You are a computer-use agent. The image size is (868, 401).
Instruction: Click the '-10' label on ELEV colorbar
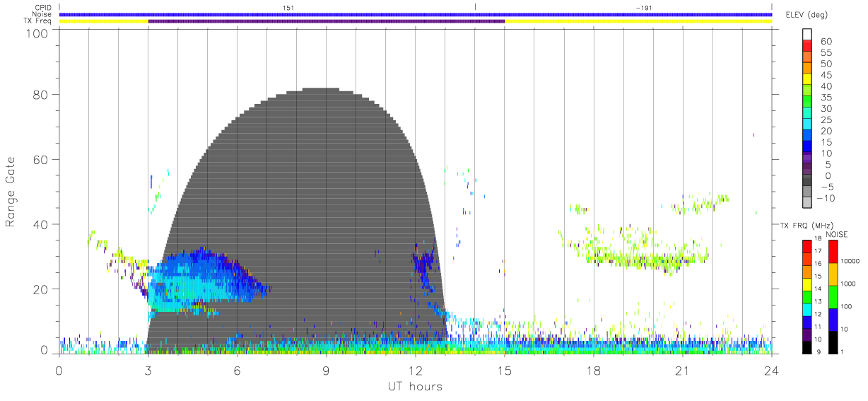click(x=826, y=198)
